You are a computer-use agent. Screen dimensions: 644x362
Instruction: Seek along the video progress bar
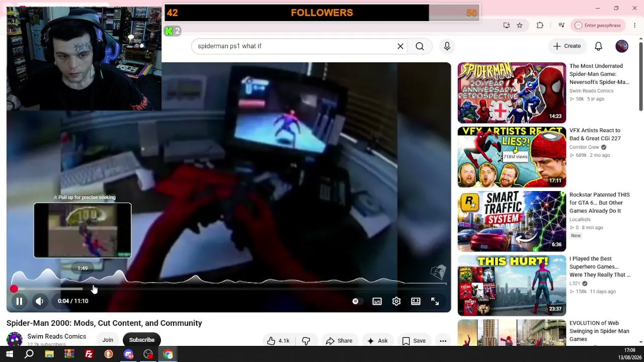pyautogui.click(x=229, y=289)
